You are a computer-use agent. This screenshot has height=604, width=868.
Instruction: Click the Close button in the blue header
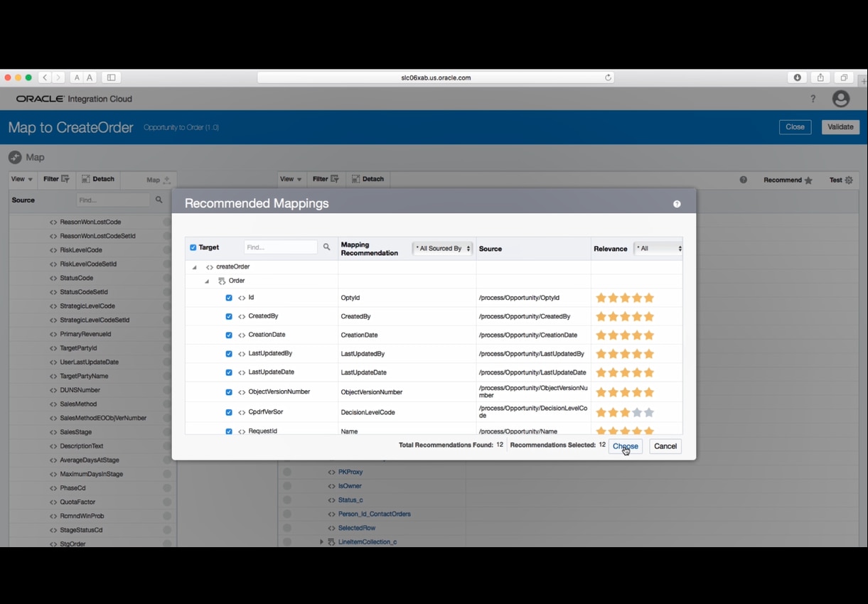tap(795, 127)
